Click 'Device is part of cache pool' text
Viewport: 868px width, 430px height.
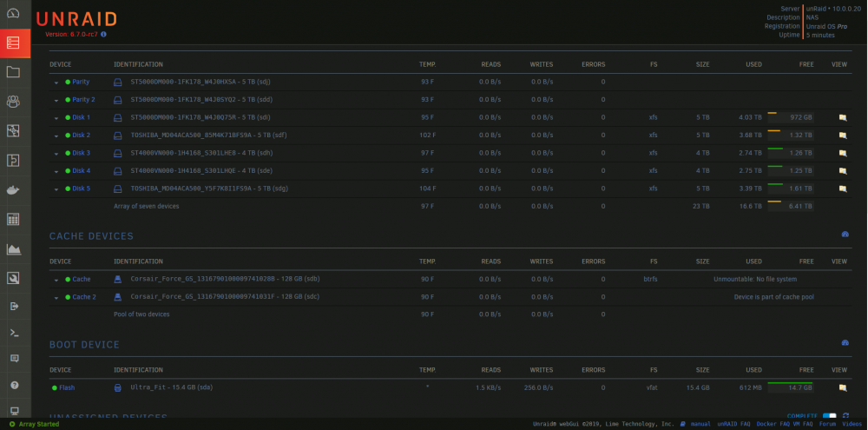(x=774, y=297)
